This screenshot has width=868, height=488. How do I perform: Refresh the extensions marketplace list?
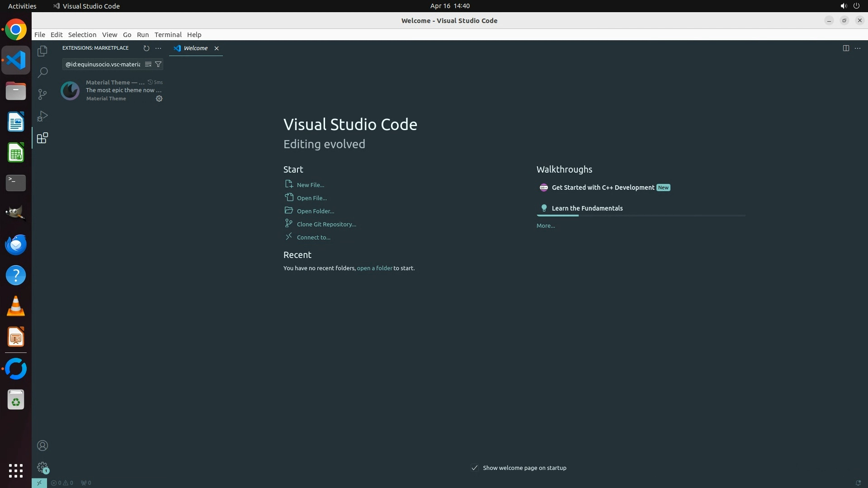(x=146, y=48)
